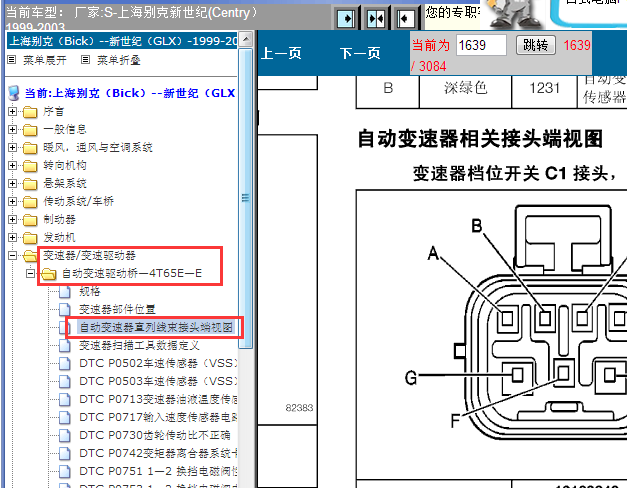This screenshot has width=627, height=488.
Task: Click the 当前:上海别克 (Bick) root link
Action: coord(130,93)
